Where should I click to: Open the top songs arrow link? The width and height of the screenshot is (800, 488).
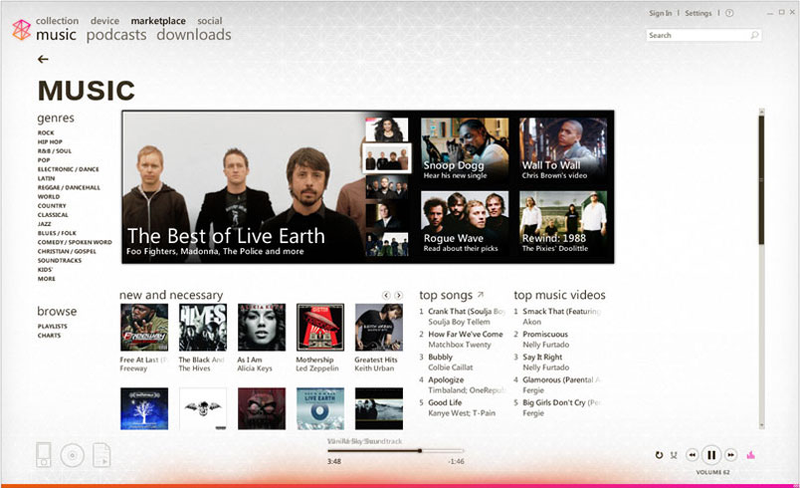[480, 295]
